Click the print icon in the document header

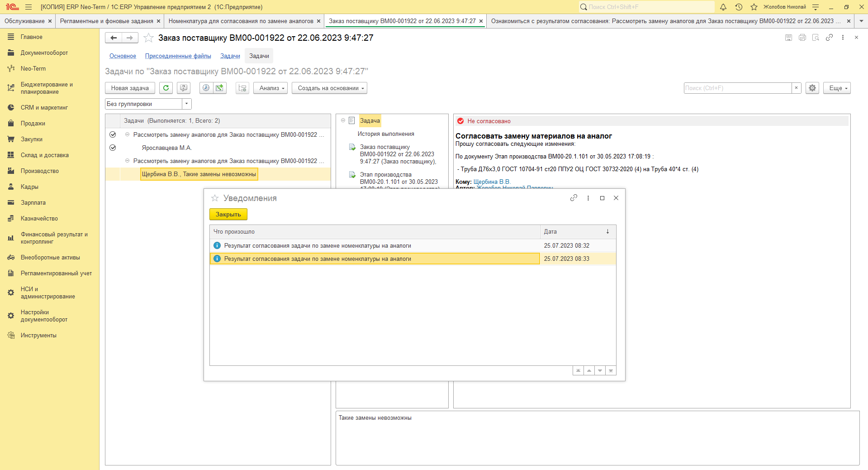point(802,38)
